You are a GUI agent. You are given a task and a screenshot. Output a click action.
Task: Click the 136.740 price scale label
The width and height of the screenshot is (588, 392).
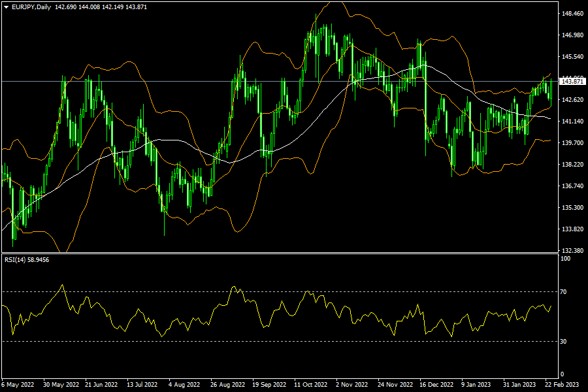pos(572,186)
